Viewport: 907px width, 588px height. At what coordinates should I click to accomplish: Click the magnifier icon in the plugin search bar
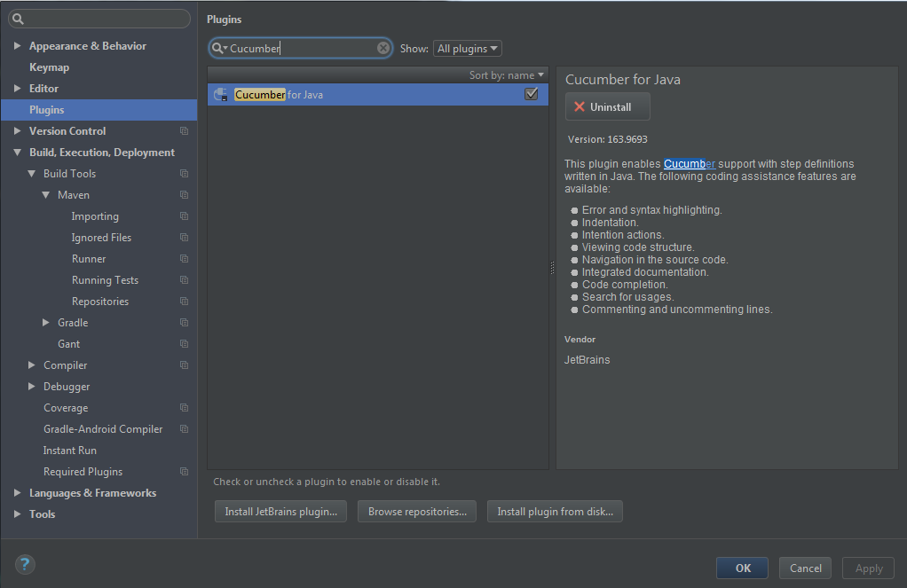[220, 48]
